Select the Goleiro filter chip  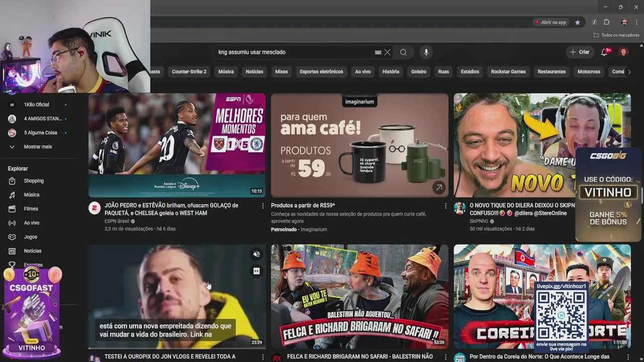[x=419, y=72]
